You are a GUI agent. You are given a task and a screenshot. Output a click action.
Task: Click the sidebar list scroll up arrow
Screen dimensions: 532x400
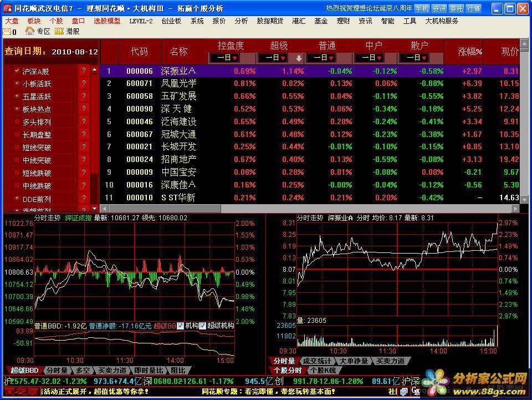click(x=94, y=69)
